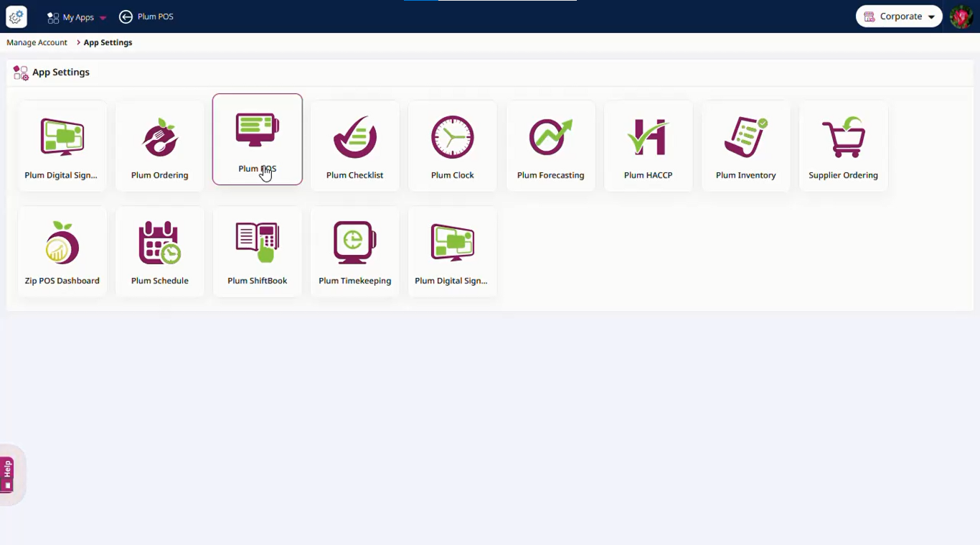Expand the My Apps dropdown menu
This screenshot has width=980, height=545.
click(77, 17)
